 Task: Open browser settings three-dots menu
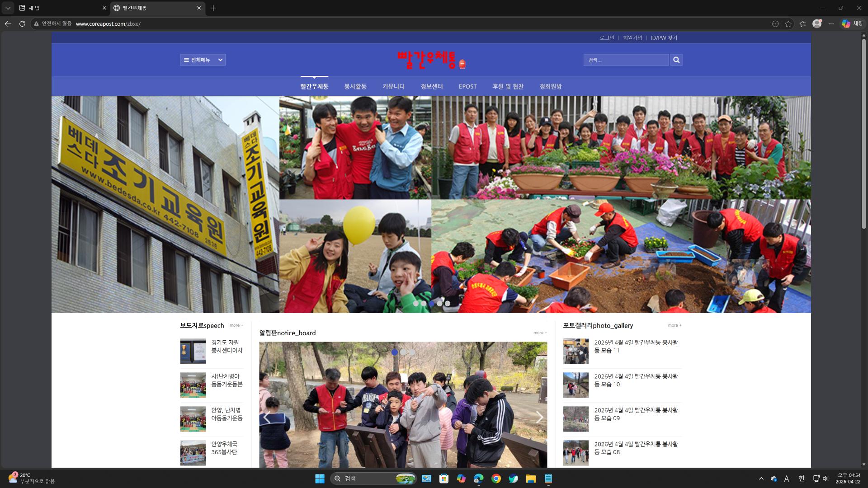(x=831, y=24)
